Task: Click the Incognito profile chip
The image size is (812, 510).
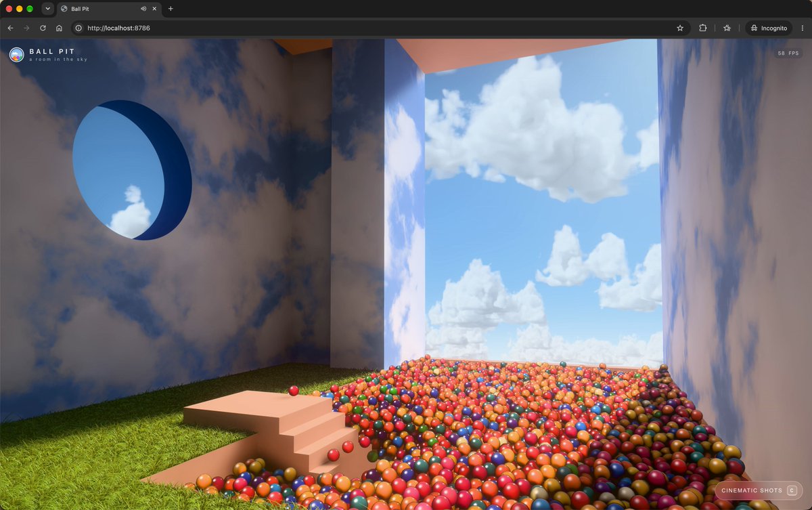Action: pyautogui.click(x=769, y=28)
